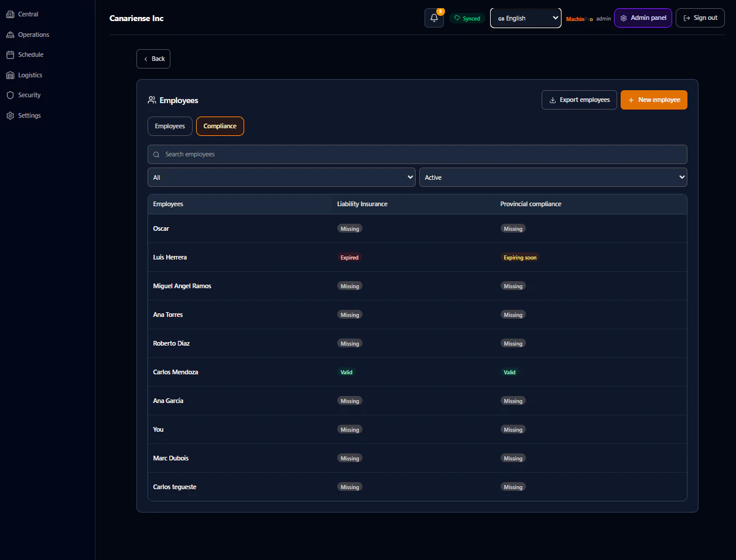This screenshot has height=560, width=736.
Task: Open Settings using the gear icon
Action: pos(10,115)
